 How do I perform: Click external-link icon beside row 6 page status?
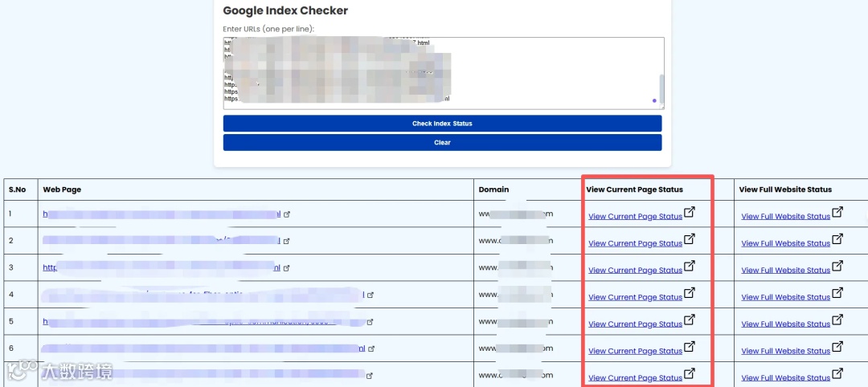pos(690,346)
